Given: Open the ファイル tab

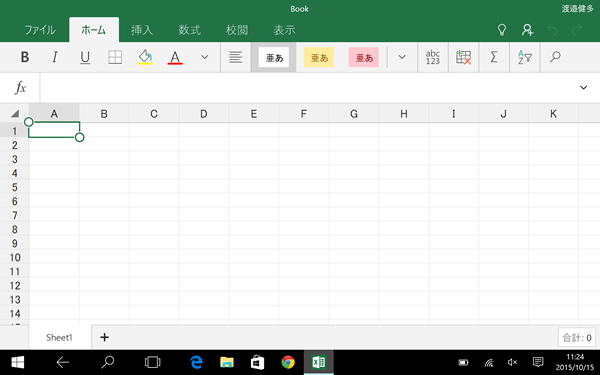Looking at the screenshot, I should [x=39, y=30].
